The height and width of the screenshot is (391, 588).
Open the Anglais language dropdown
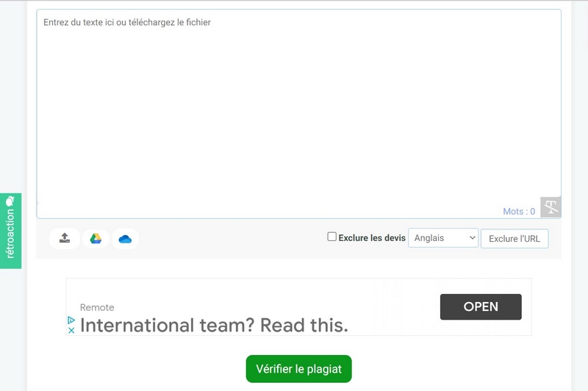pyautogui.click(x=443, y=238)
